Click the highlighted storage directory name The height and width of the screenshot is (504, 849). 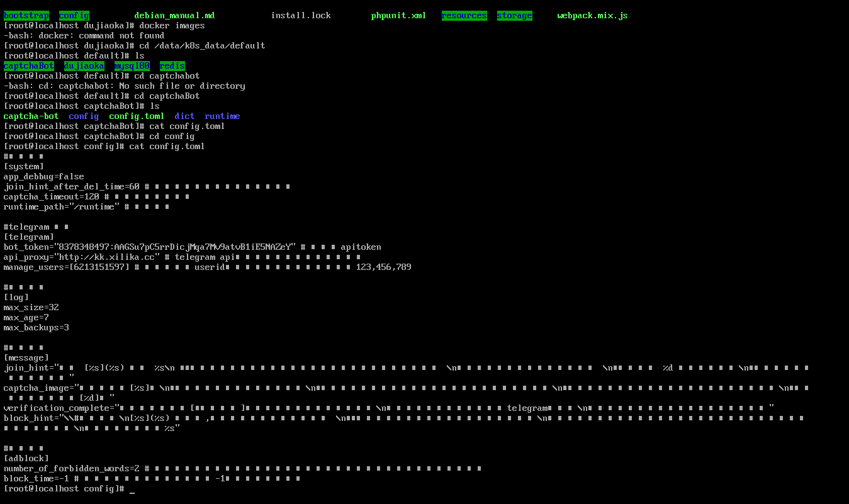[514, 16]
